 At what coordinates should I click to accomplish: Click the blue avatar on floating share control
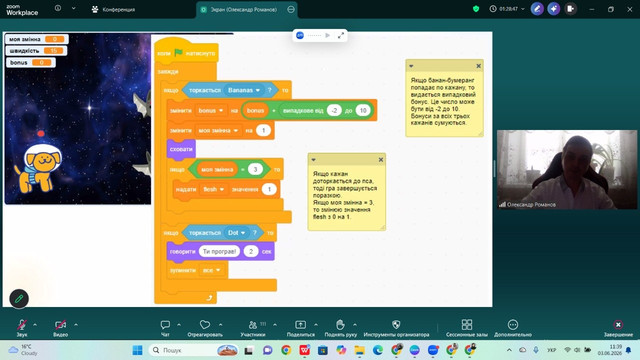point(300,36)
